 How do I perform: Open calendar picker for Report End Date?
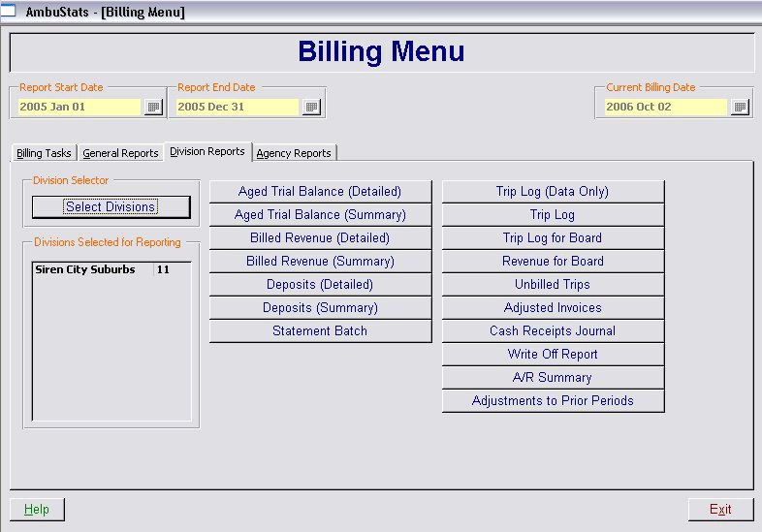(x=311, y=107)
